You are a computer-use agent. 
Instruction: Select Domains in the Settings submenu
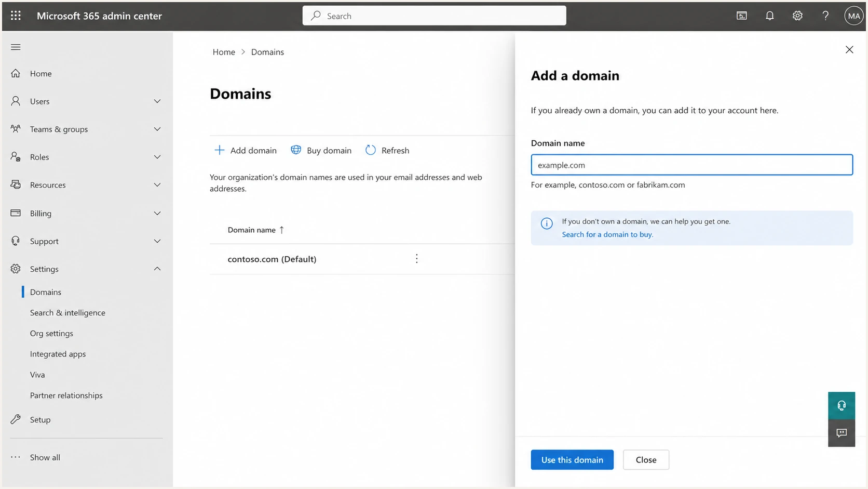[x=46, y=292]
